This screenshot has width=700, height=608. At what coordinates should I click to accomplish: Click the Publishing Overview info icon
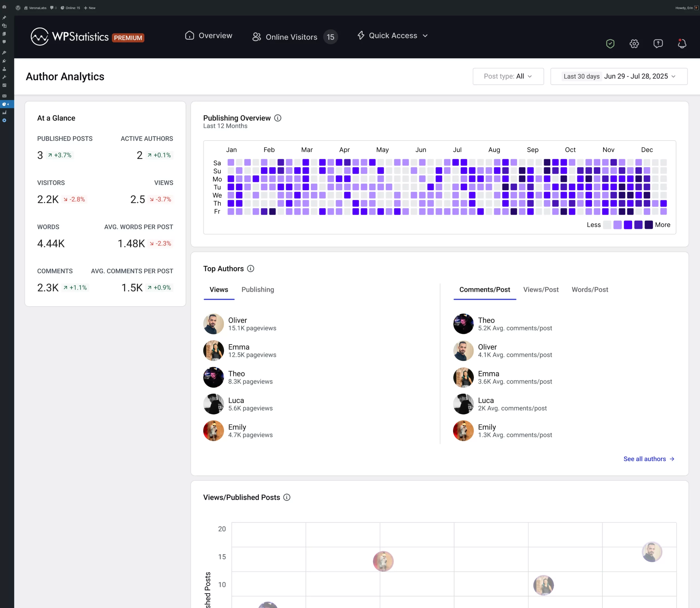pyautogui.click(x=278, y=118)
